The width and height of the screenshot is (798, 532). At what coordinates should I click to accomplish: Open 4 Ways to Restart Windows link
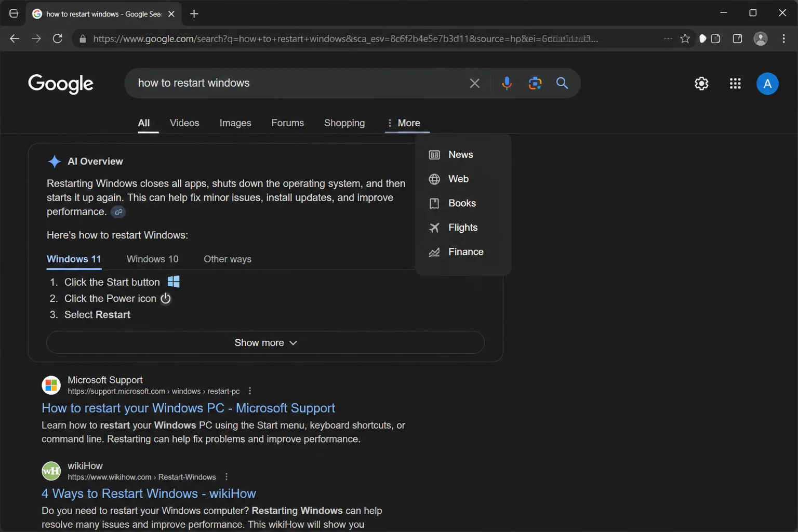149,494
